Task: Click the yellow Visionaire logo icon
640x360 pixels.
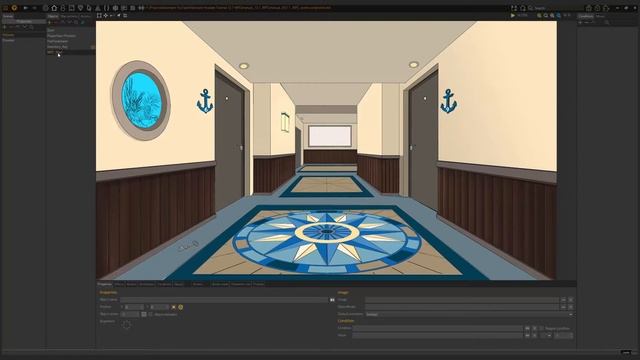Action: point(14,8)
